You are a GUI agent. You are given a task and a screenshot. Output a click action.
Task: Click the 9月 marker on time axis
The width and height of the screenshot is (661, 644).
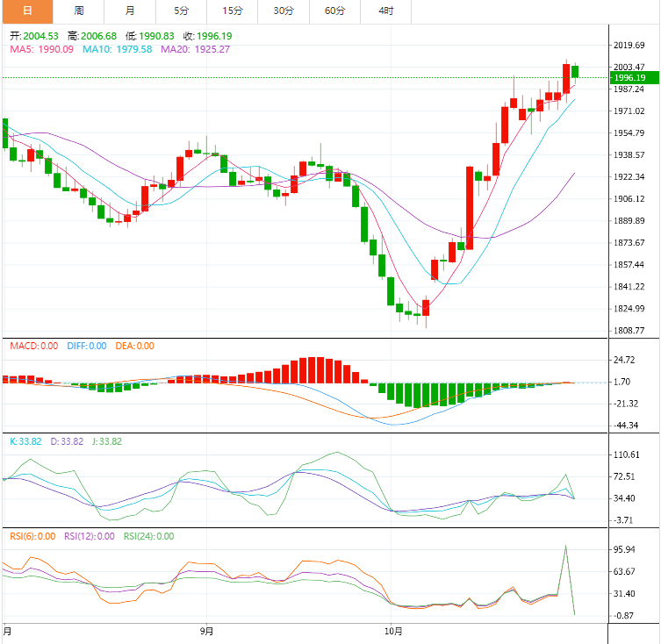click(206, 631)
